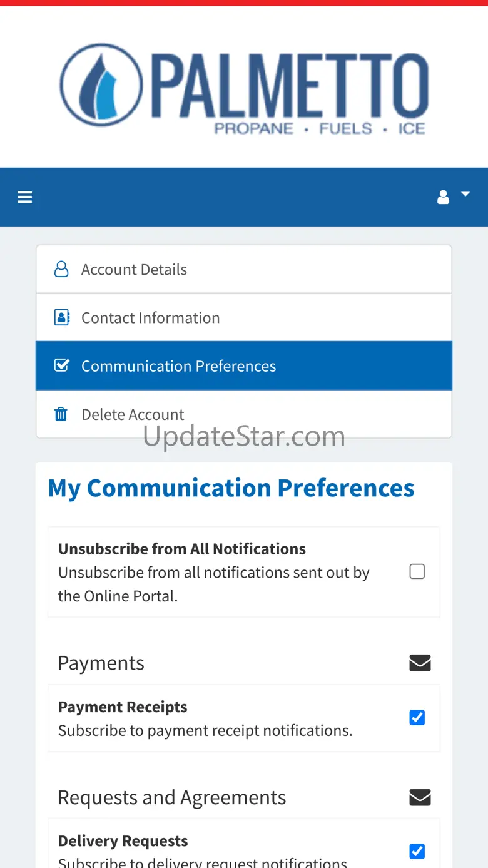Click the Payment Receipts label text

click(123, 707)
